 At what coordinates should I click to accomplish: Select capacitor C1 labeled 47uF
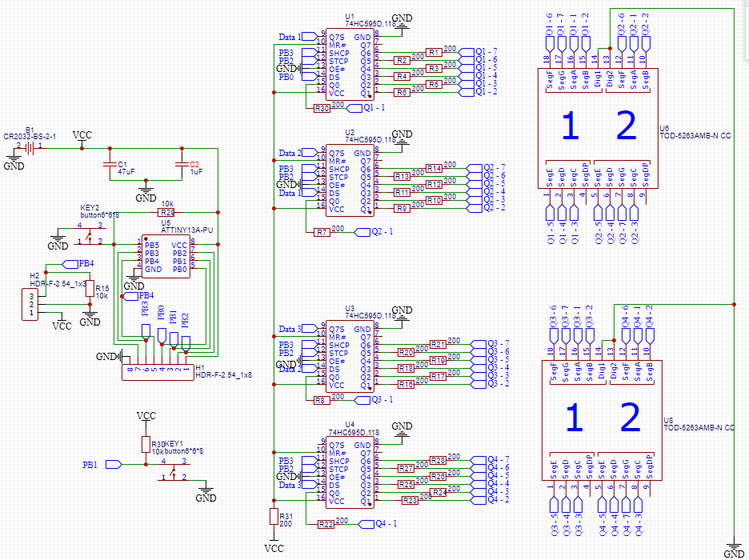tap(110, 164)
